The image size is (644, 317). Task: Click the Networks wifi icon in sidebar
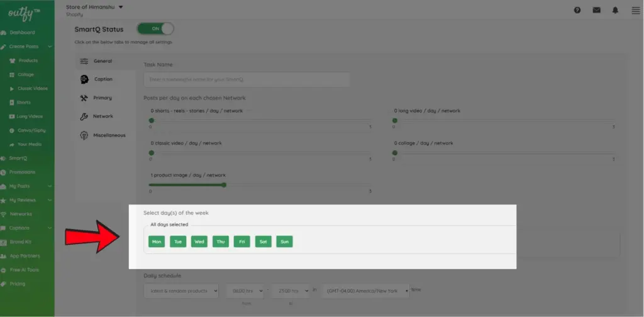tap(4, 214)
